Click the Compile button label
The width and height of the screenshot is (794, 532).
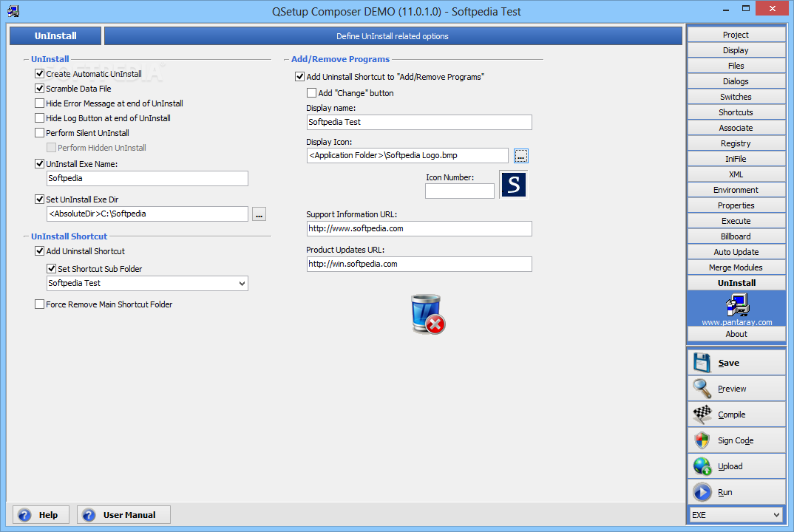coord(732,415)
